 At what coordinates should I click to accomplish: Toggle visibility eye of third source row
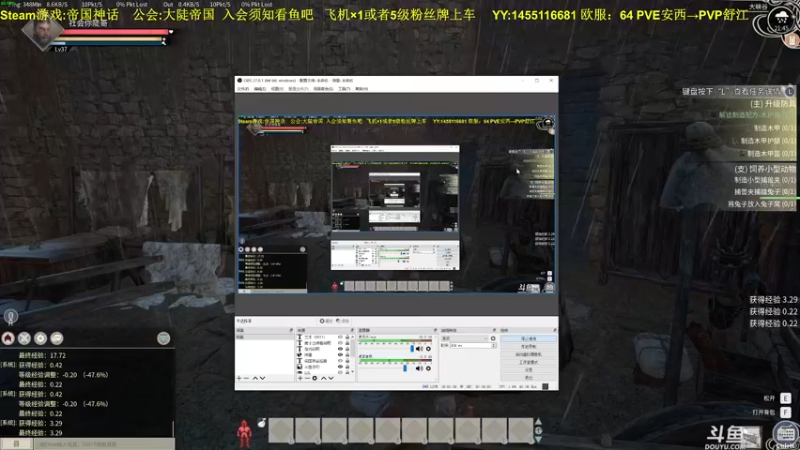(340, 349)
